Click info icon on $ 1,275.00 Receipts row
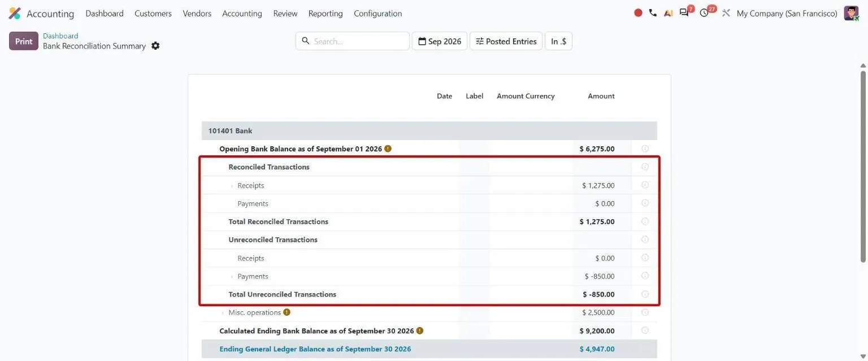The width and height of the screenshot is (868, 361). point(645,185)
